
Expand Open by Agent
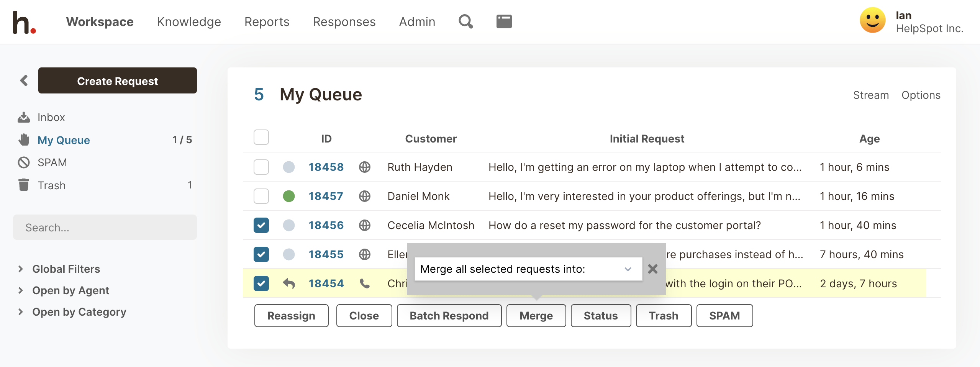point(70,290)
